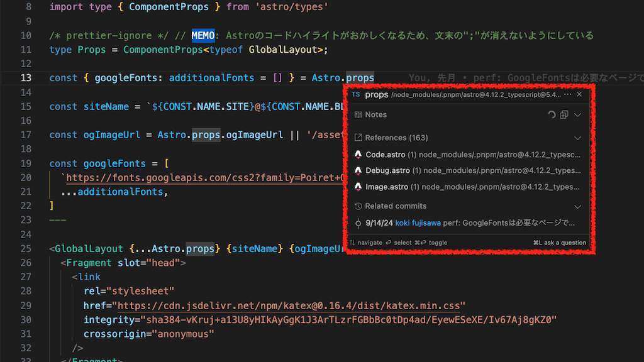Click the Fragment slot="head" tag
The image size is (644, 362).
(123, 263)
